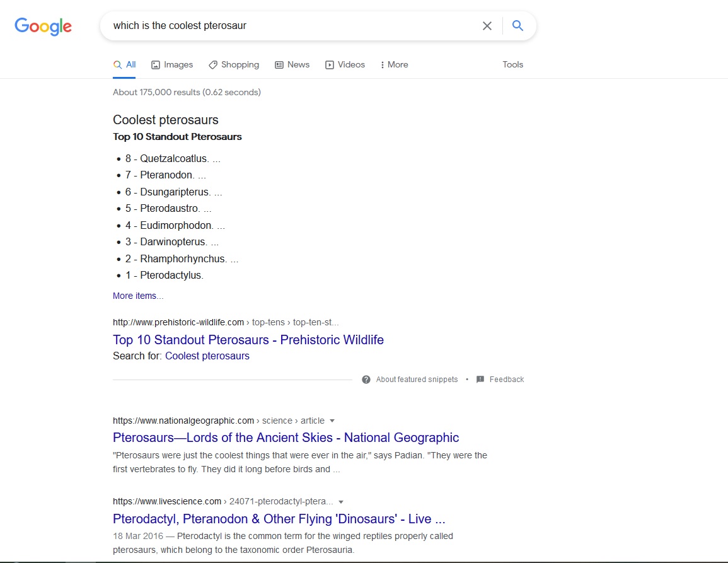Click the '3 - Darwinopterus' list item
The height and width of the screenshot is (563, 728).
172,242
